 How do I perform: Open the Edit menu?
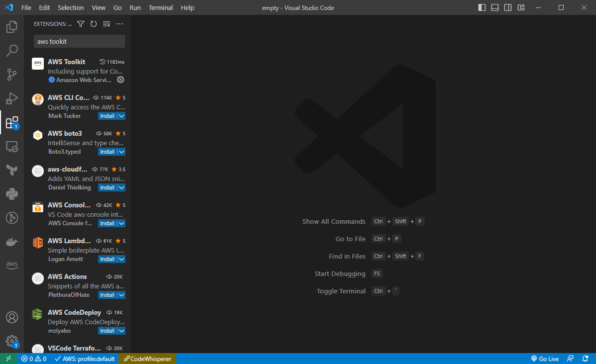tap(44, 7)
